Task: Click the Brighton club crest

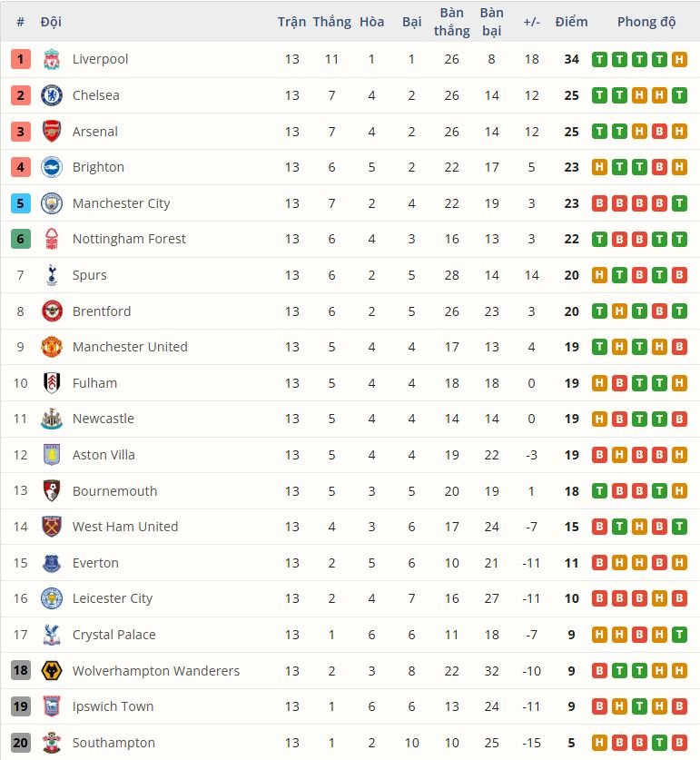Action: coord(52,167)
